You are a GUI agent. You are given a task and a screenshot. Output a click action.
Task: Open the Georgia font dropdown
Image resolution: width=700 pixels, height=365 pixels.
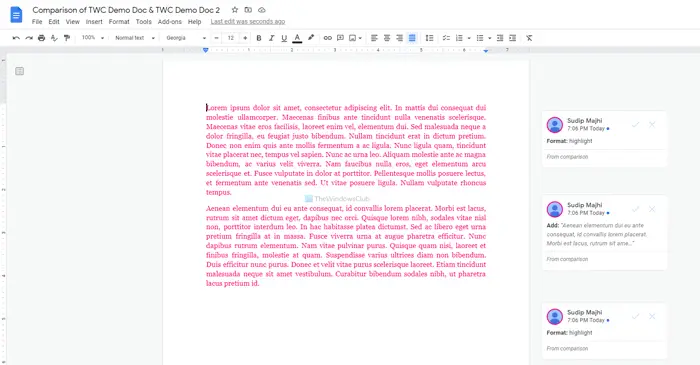tap(186, 38)
